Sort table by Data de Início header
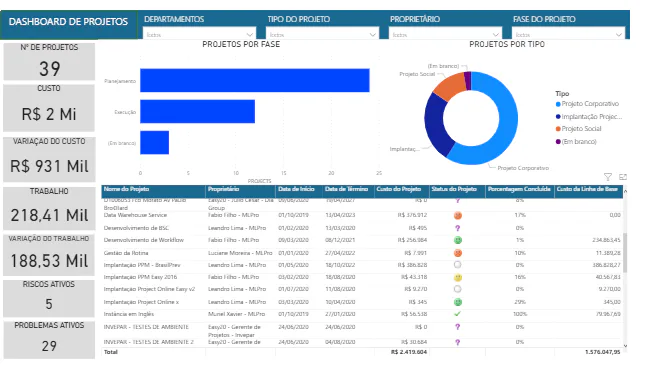 [x=296, y=189]
